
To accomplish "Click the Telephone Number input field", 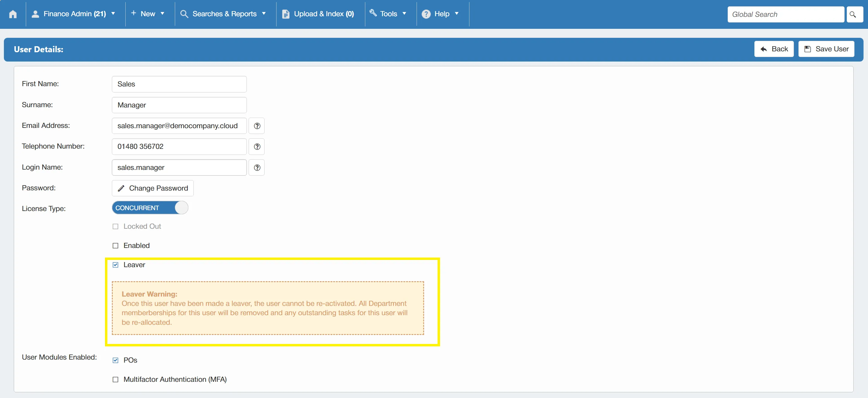I will (x=179, y=147).
